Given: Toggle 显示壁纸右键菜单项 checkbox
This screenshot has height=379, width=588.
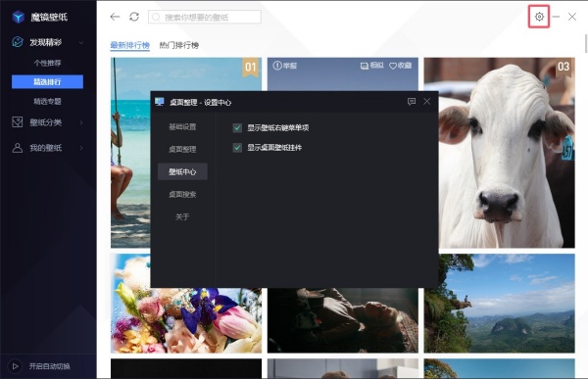Looking at the screenshot, I should click(x=237, y=128).
